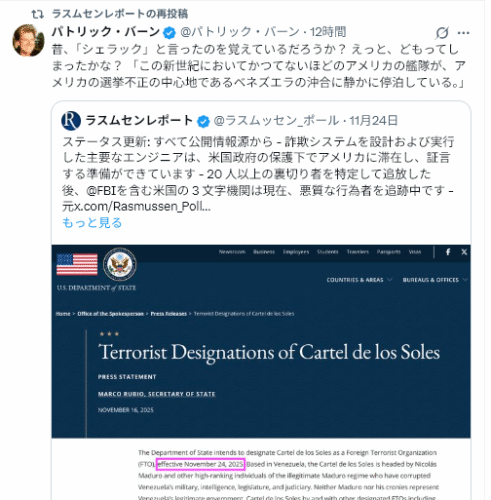Click the Office of the Spokesperson breadcrumb

(110, 314)
